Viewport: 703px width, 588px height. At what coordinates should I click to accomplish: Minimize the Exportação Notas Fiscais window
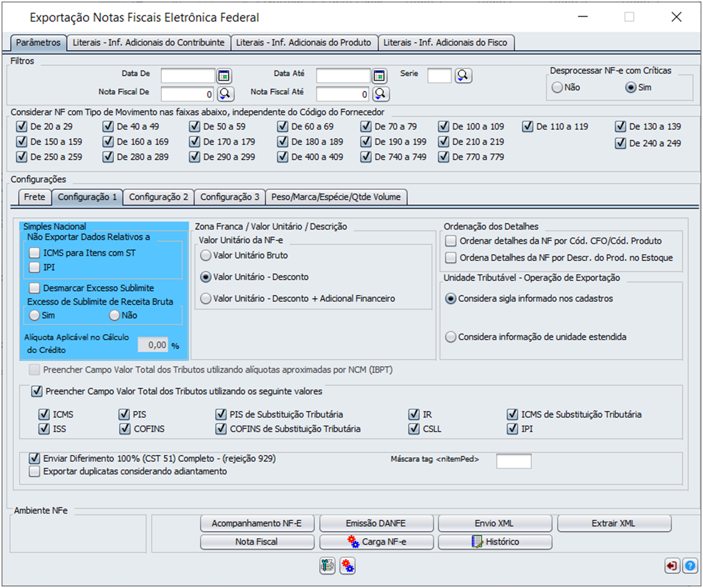click(583, 17)
